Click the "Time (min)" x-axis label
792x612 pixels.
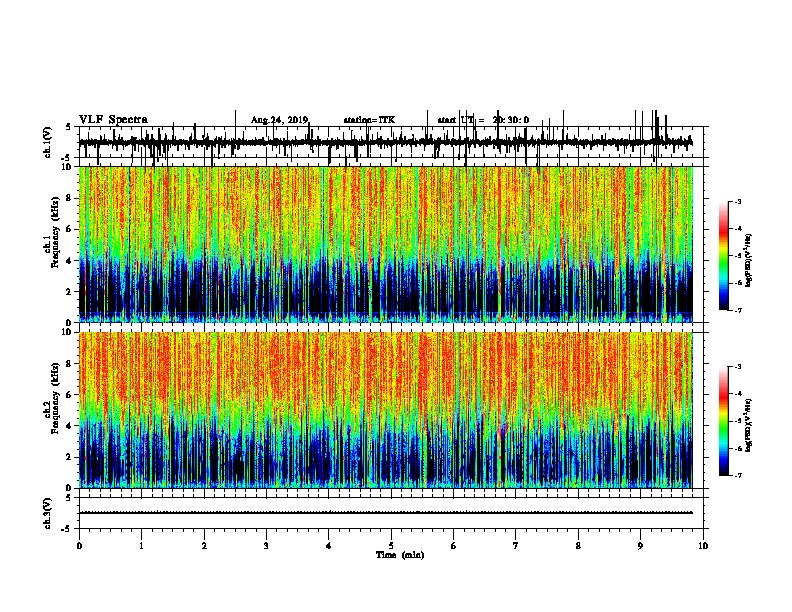click(400, 554)
